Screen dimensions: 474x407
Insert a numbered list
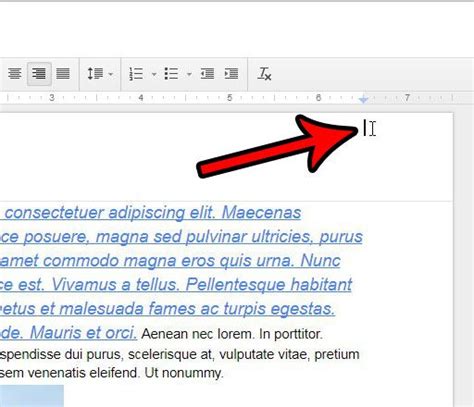(136, 74)
